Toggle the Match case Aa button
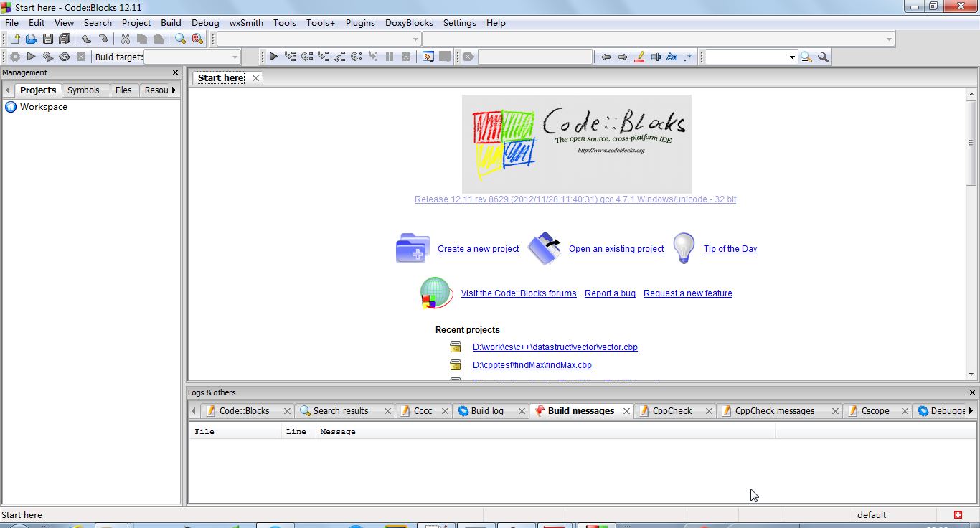The image size is (980, 528). tap(672, 57)
